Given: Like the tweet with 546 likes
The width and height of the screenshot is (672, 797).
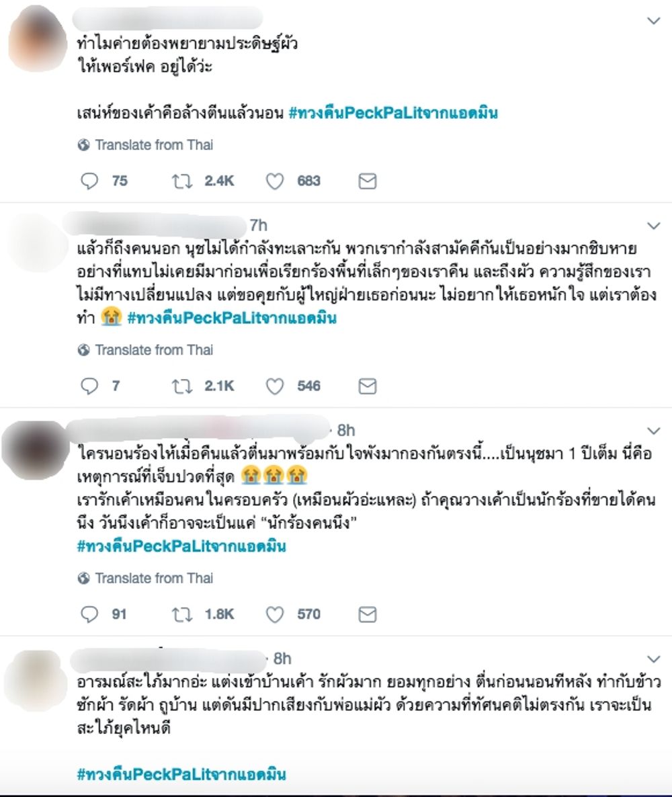Looking at the screenshot, I should 275,386.
